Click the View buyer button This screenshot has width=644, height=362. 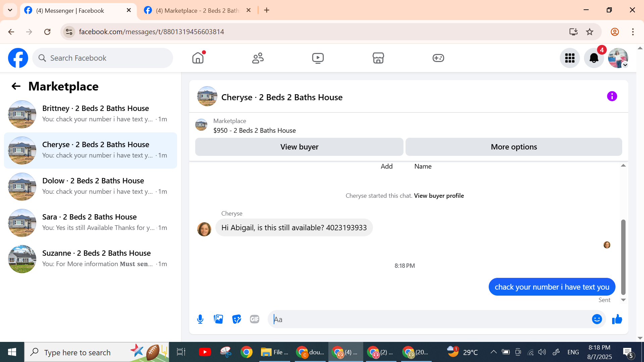coord(299,147)
